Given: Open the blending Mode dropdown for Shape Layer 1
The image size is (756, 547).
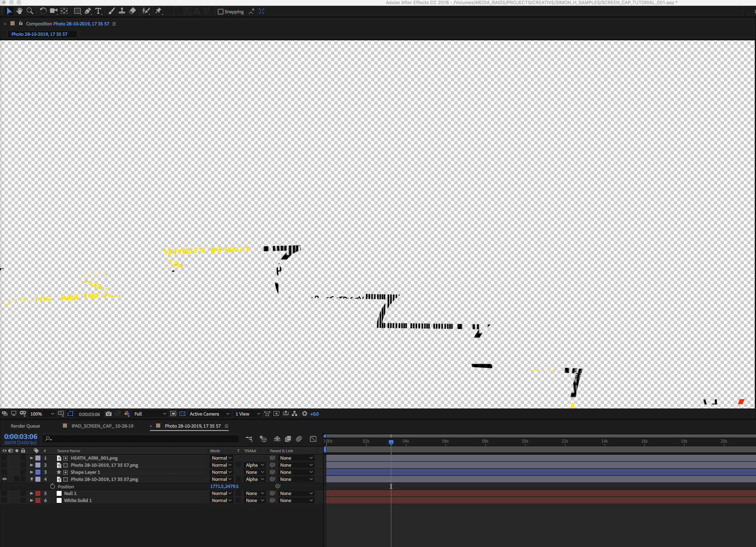Looking at the screenshot, I should pos(221,472).
